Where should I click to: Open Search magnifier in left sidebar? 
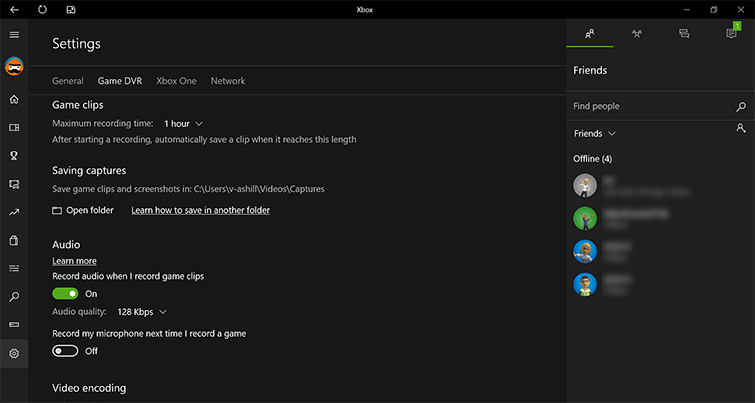click(14, 297)
